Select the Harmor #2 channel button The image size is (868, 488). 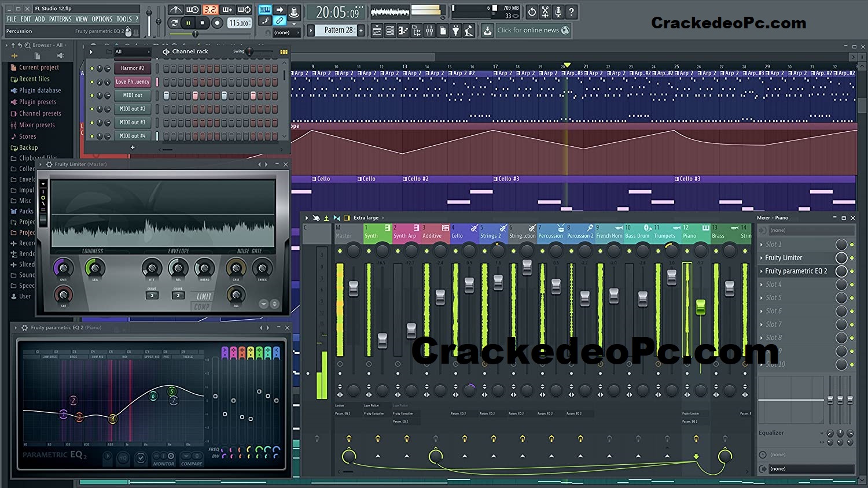tap(133, 68)
